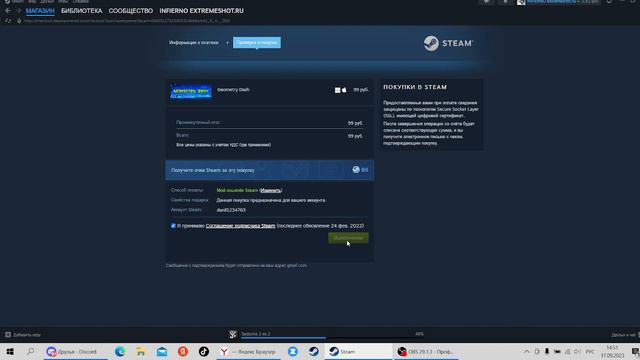640x360 pixels.
Task: Click the Steam points icon in the banner
Action: tap(356, 169)
